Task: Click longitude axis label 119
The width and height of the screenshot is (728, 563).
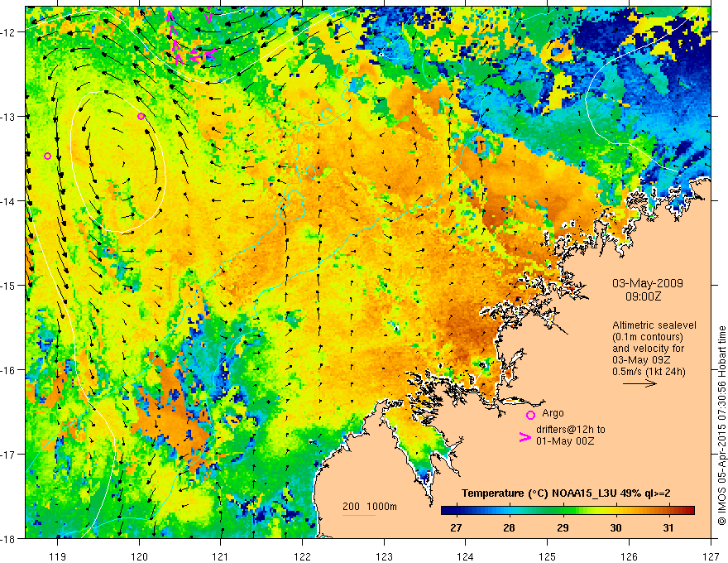Action: tap(58, 556)
